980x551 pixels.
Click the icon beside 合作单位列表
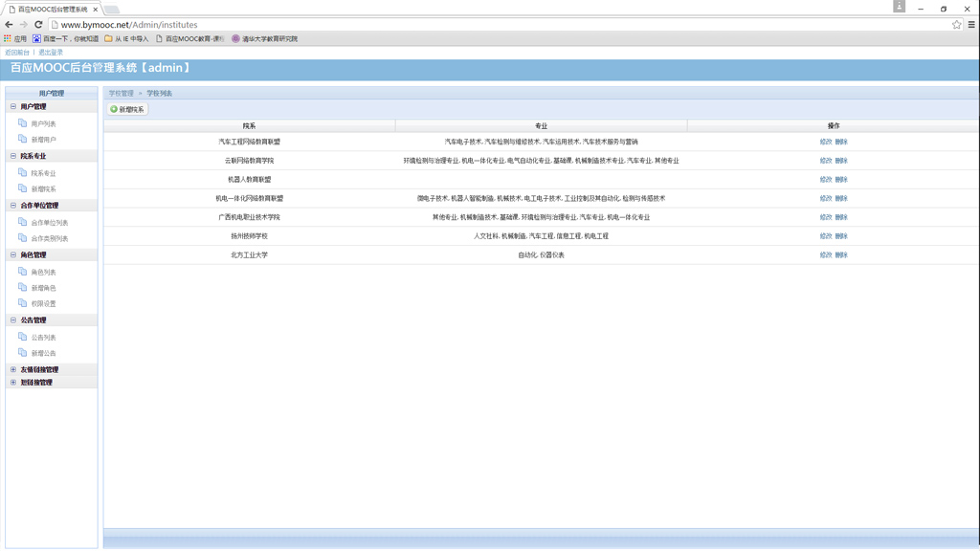pos(22,223)
